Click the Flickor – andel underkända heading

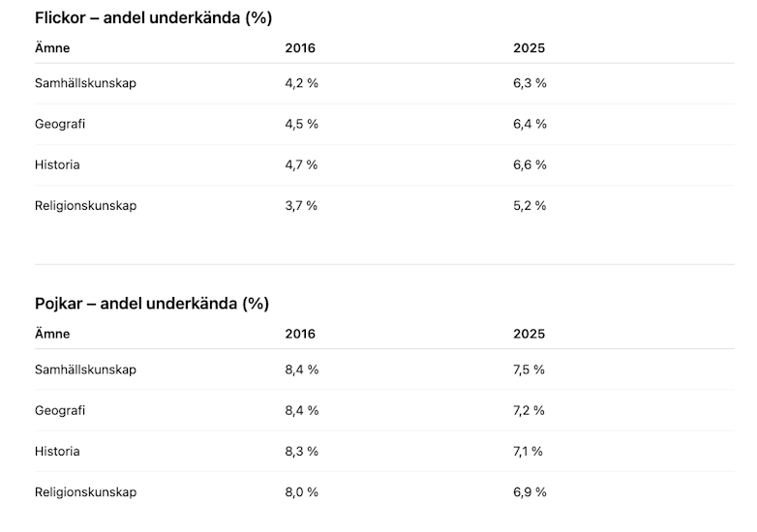(153, 17)
